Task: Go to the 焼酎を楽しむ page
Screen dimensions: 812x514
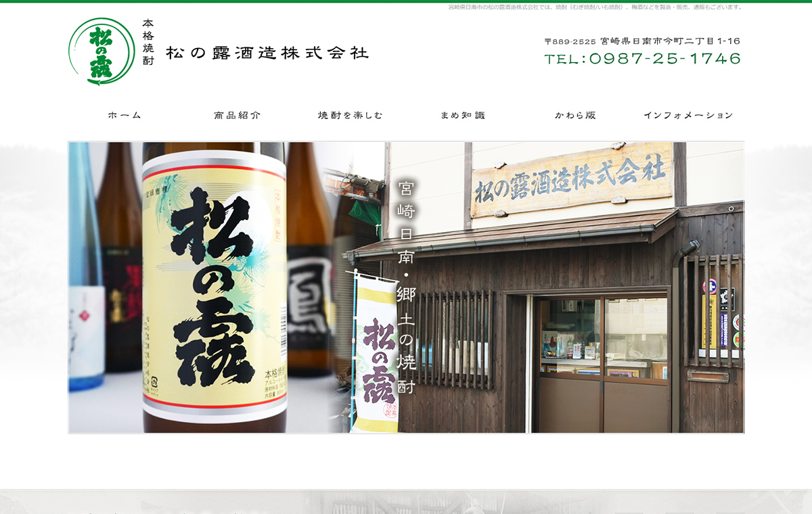Action: (350, 116)
